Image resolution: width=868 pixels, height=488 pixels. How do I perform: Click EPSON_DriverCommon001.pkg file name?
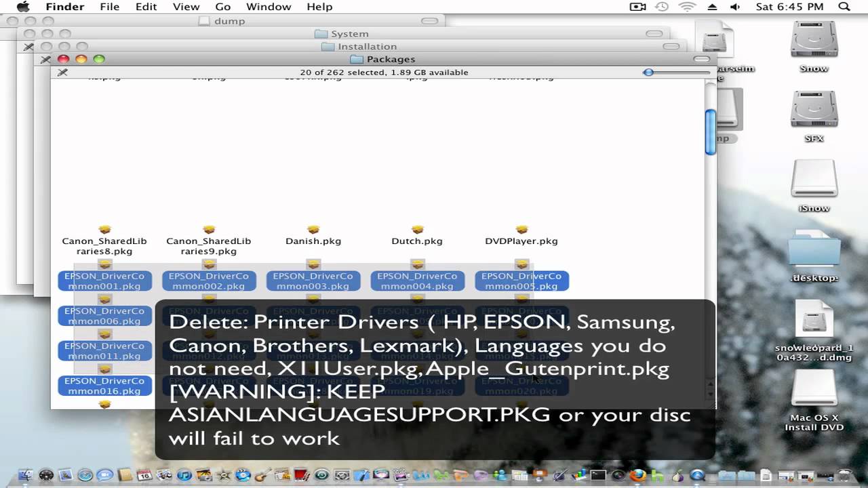(x=104, y=281)
